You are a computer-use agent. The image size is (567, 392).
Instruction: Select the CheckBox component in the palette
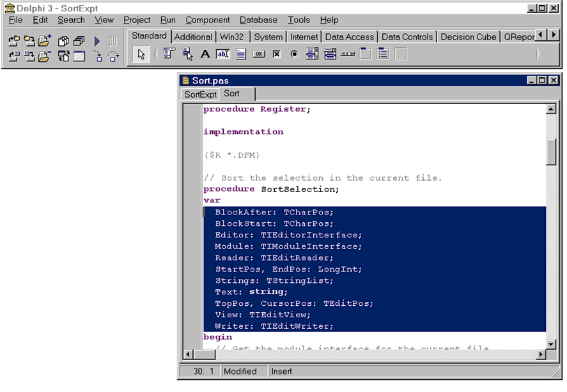pos(276,54)
